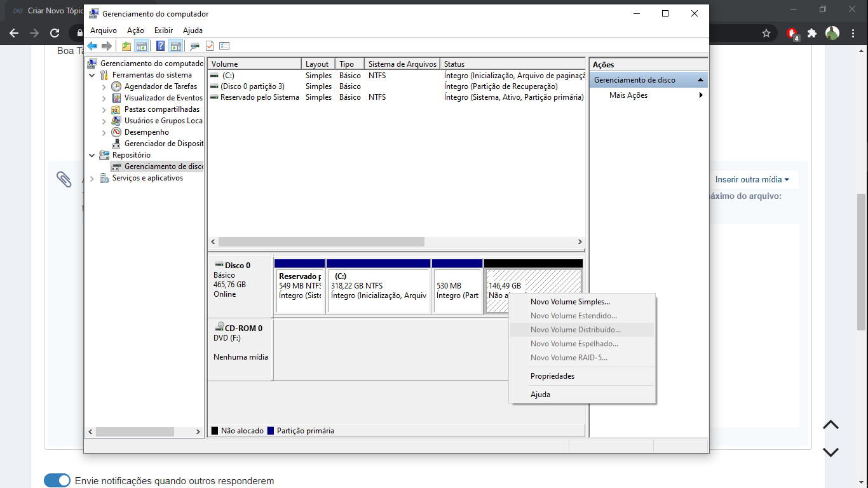Open the Ajuda menu in the menu bar
The width and height of the screenshot is (868, 488).
point(193,30)
